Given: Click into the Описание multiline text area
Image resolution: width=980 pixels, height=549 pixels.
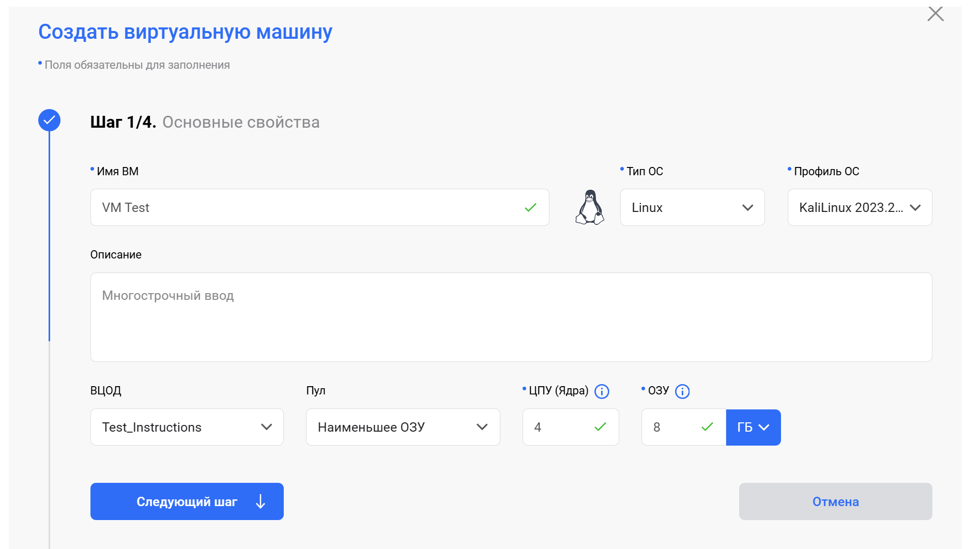Looking at the screenshot, I should (511, 317).
